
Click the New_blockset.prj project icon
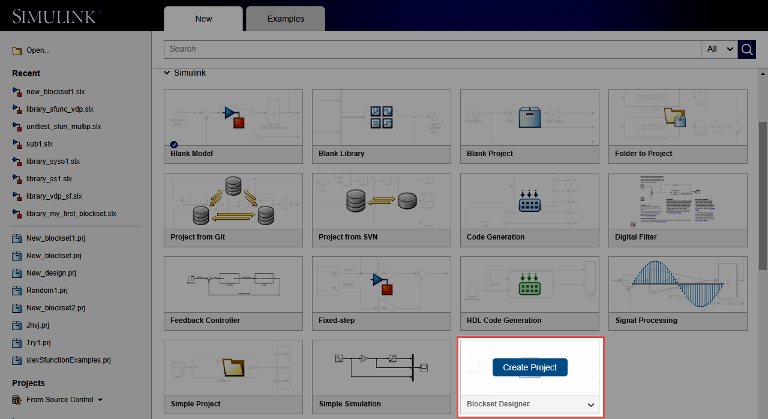pos(17,255)
